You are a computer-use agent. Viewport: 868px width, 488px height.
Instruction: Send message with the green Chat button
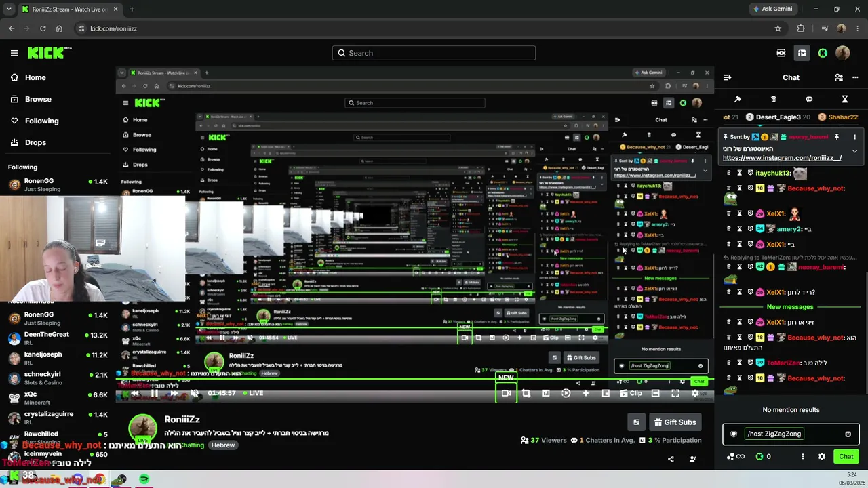[x=846, y=456]
